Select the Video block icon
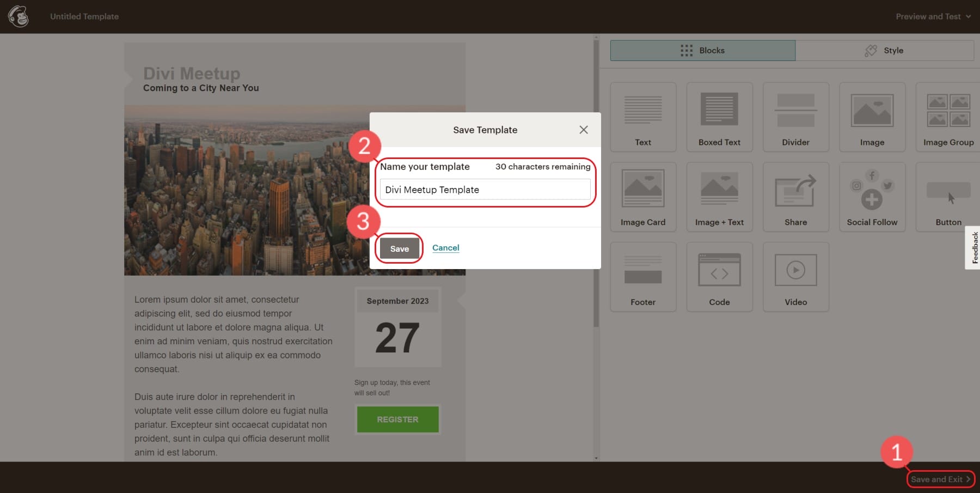 coord(795,276)
